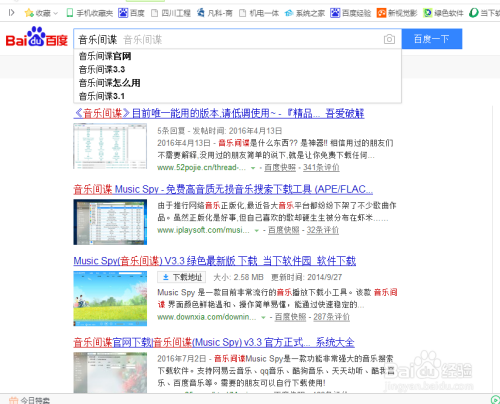Open the 凡科 bookmark
Viewport: 500px width, 404px height.
[215, 13]
